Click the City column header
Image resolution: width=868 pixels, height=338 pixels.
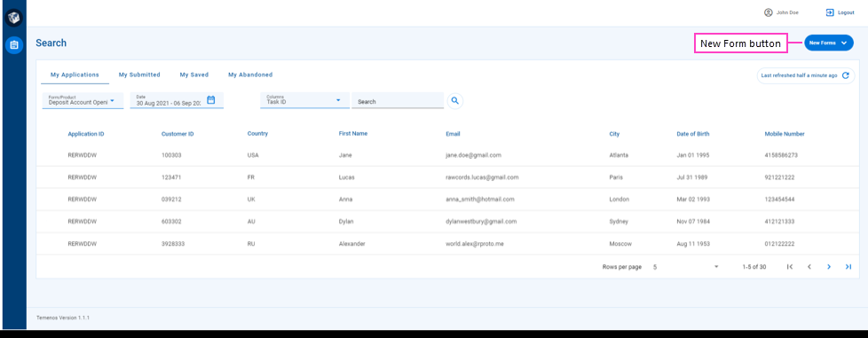click(x=614, y=134)
